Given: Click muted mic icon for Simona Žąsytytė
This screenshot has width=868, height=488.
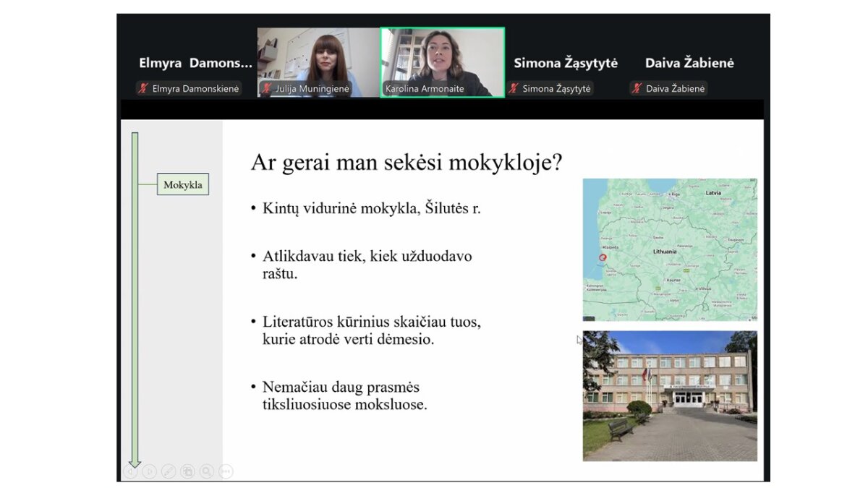Looking at the screenshot, I should [x=514, y=89].
